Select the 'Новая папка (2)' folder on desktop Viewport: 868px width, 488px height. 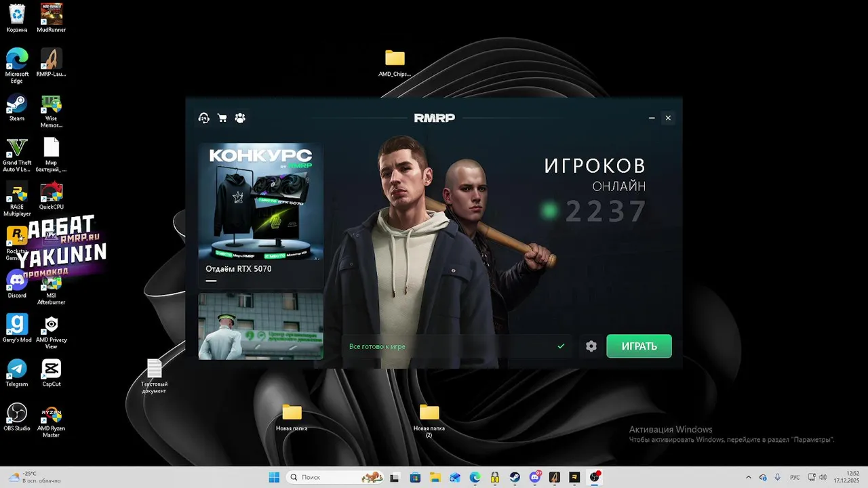pyautogui.click(x=429, y=421)
